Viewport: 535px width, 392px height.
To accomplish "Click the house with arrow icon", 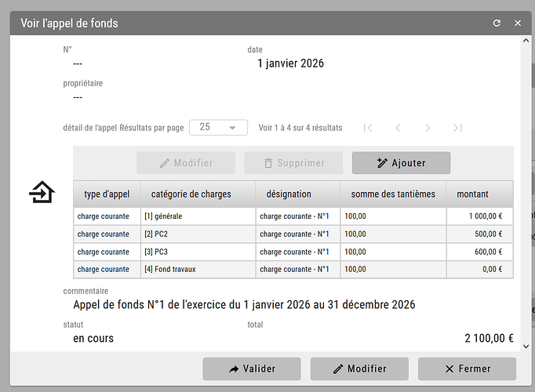I will [x=42, y=192].
